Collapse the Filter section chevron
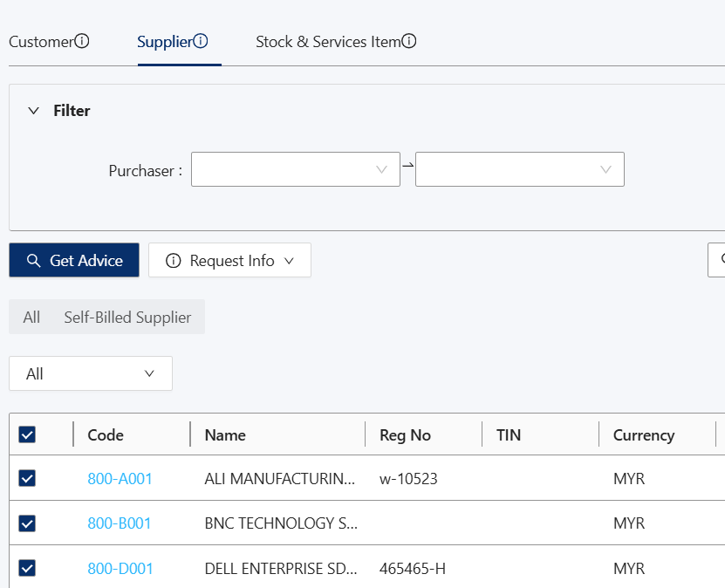This screenshot has height=588, width=725. click(34, 111)
